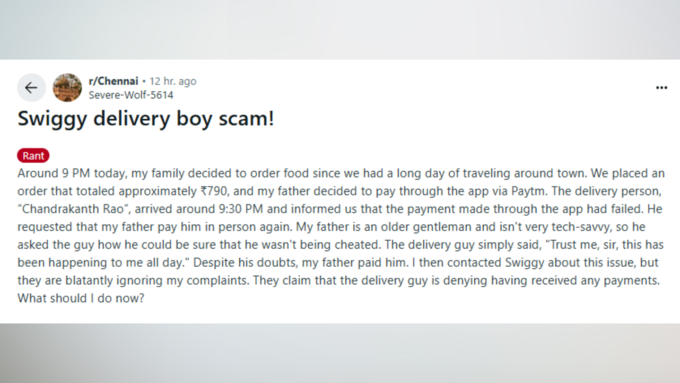Click the amount ₹790 in the post
The image size is (680, 383).
214,191
